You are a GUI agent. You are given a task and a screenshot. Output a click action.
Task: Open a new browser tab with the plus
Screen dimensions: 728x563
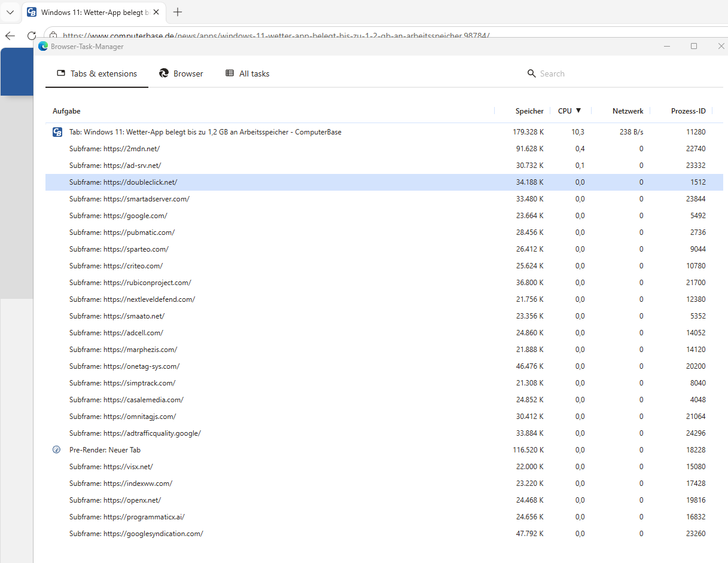coord(178,12)
